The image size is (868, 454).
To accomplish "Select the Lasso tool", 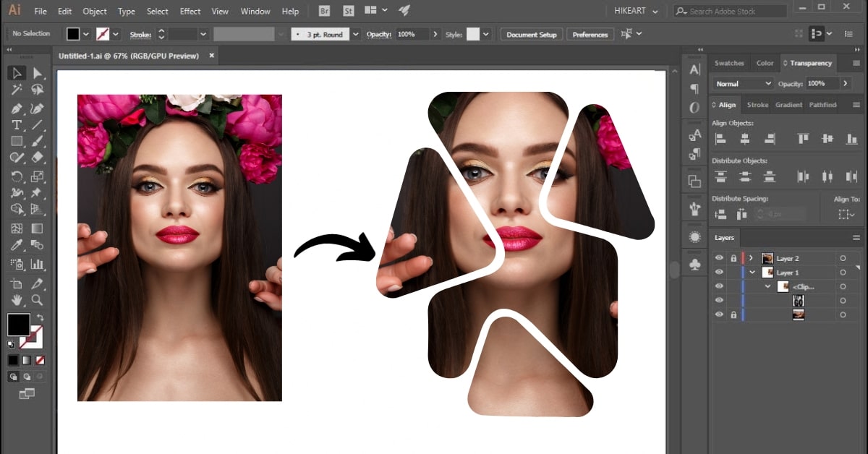I will pyautogui.click(x=37, y=90).
